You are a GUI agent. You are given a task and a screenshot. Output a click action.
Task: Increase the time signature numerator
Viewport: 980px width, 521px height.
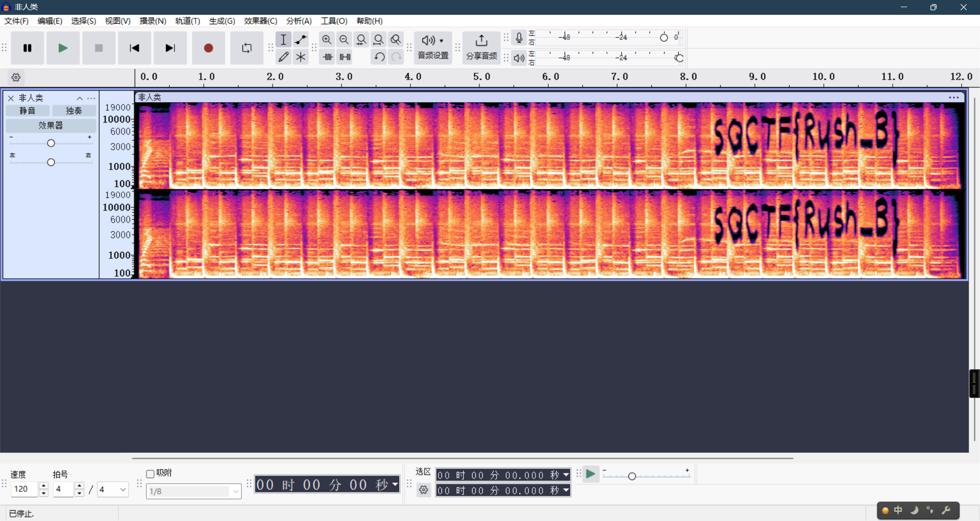[x=79, y=485]
